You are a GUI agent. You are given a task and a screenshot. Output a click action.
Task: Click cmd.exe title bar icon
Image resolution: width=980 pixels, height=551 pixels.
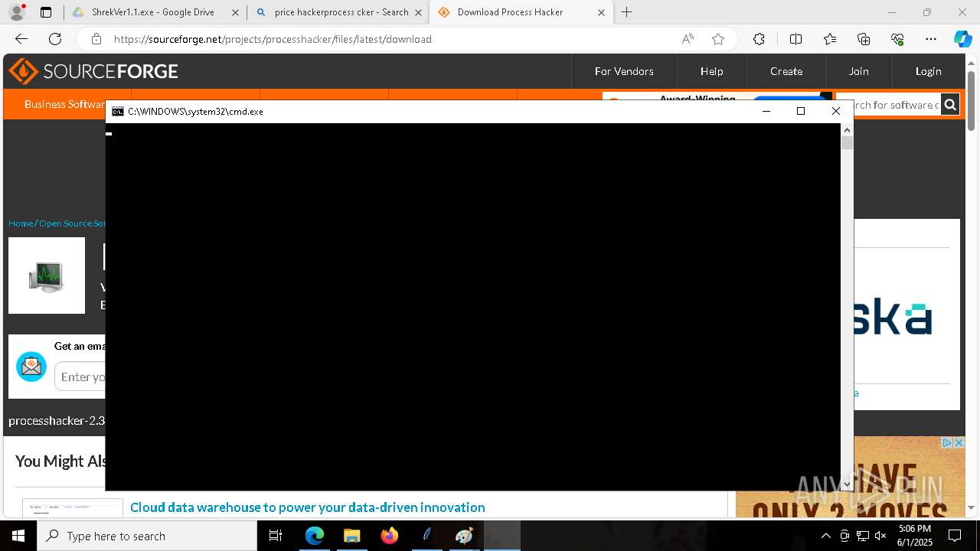117,112
